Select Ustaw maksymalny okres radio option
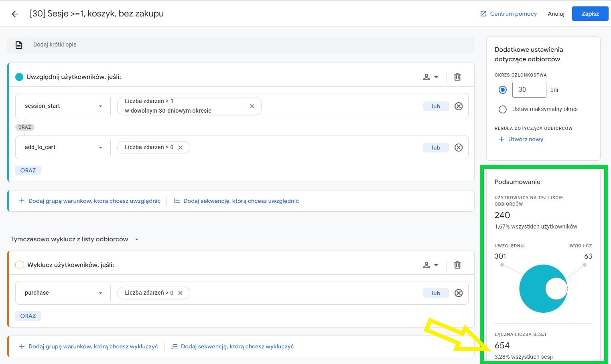 (x=502, y=109)
